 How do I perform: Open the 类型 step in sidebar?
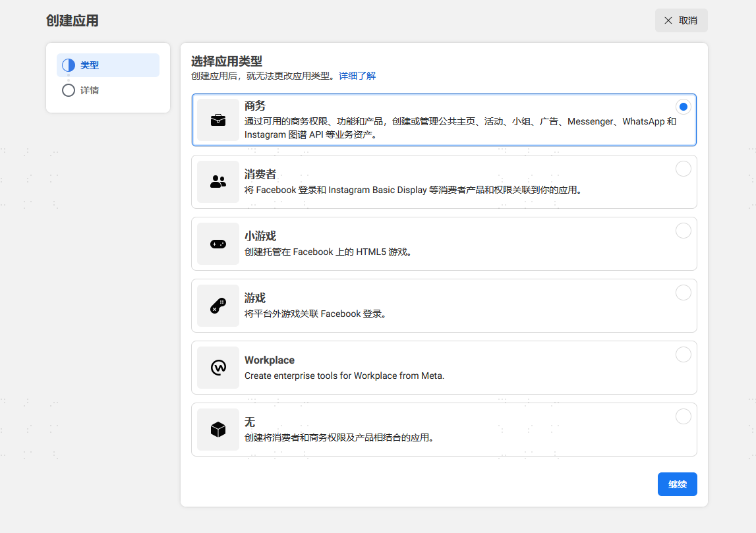click(108, 65)
